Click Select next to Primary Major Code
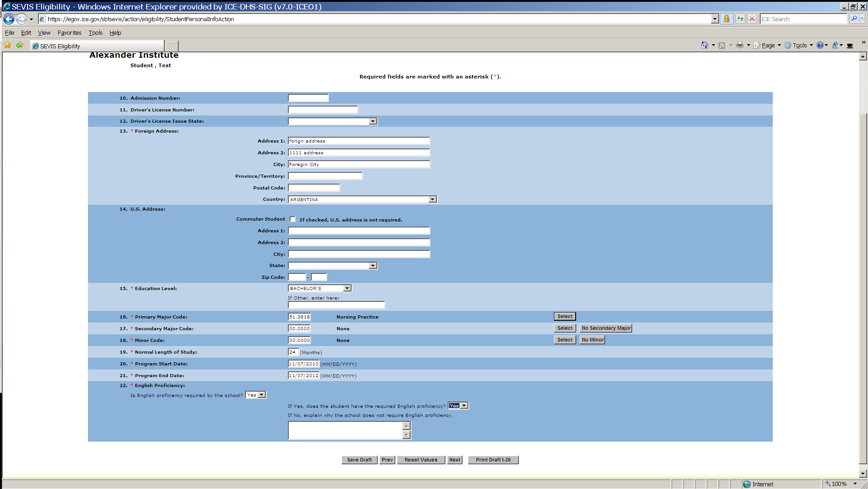The width and height of the screenshot is (868, 489). (564, 317)
